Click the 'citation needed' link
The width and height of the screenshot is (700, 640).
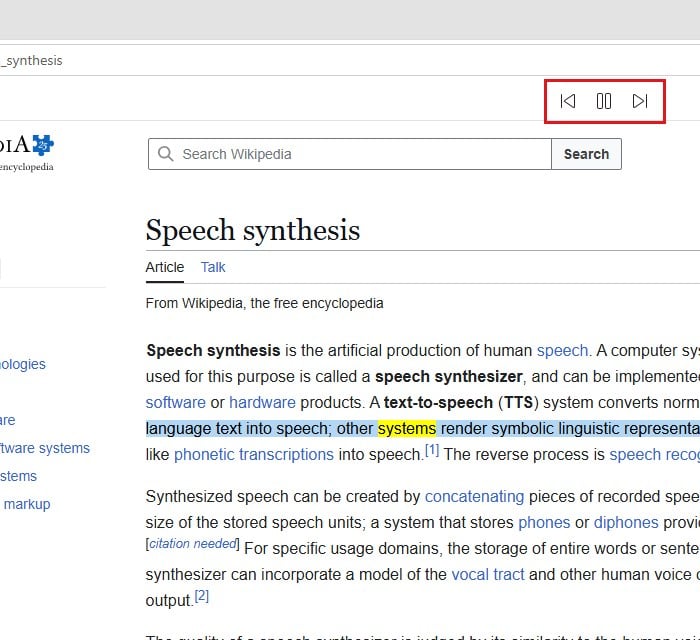(192, 544)
